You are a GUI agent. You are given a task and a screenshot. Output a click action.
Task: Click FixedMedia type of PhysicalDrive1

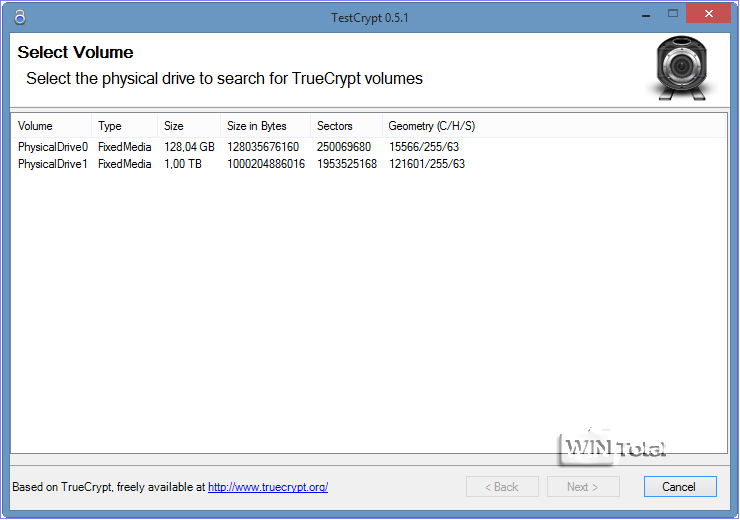(125, 164)
